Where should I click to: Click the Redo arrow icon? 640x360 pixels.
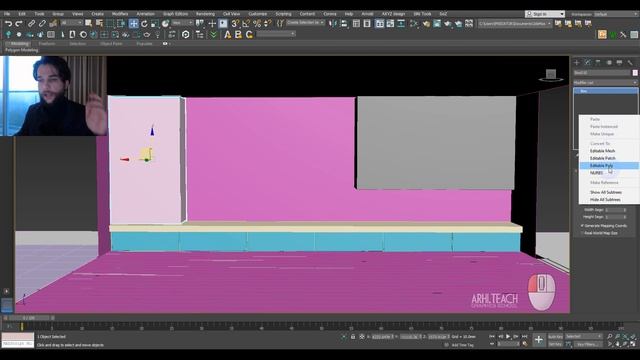[x=19, y=24]
